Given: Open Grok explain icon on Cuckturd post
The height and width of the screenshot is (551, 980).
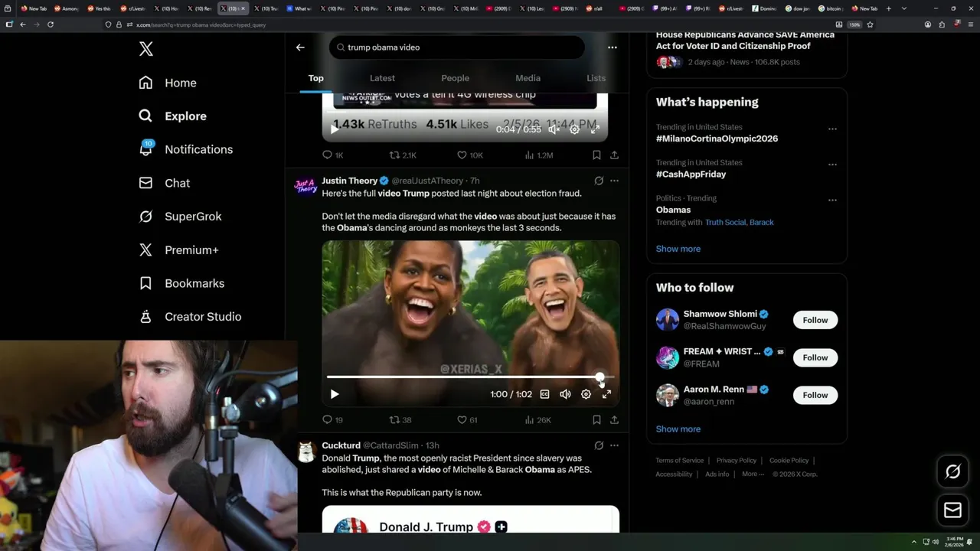Looking at the screenshot, I should pos(599,445).
